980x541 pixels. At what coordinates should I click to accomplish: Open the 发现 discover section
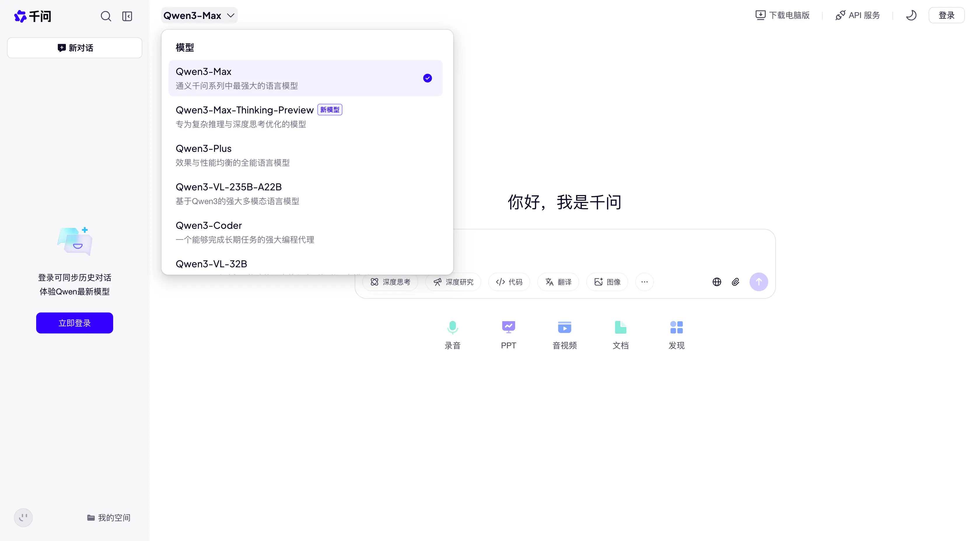tap(676, 334)
